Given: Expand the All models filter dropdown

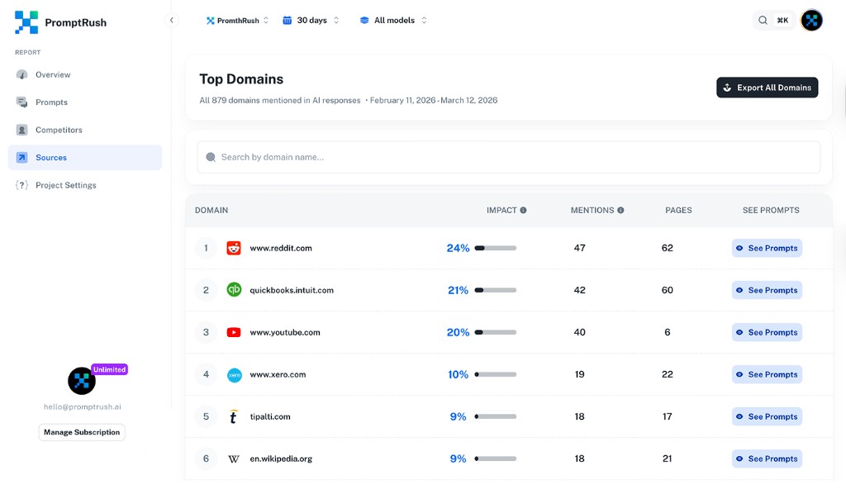Looking at the screenshot, I should pos(393,21).
